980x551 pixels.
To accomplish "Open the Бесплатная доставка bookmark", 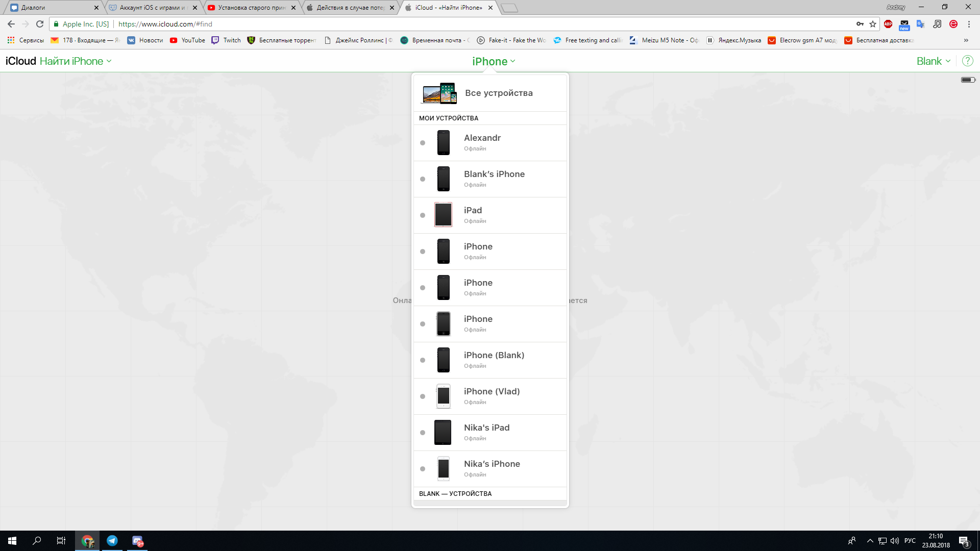I will (x=879, y=40).
